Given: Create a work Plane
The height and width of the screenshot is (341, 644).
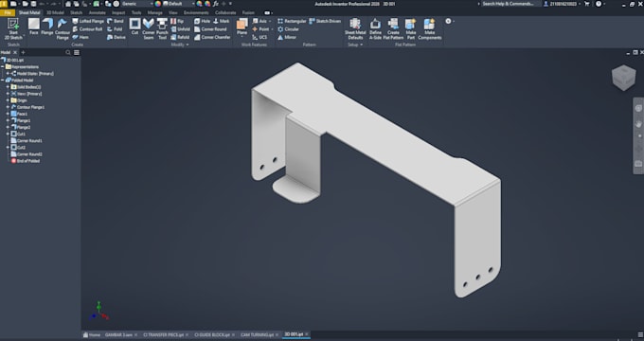Looking at the screenshot, I should click(x=241, y=27).
